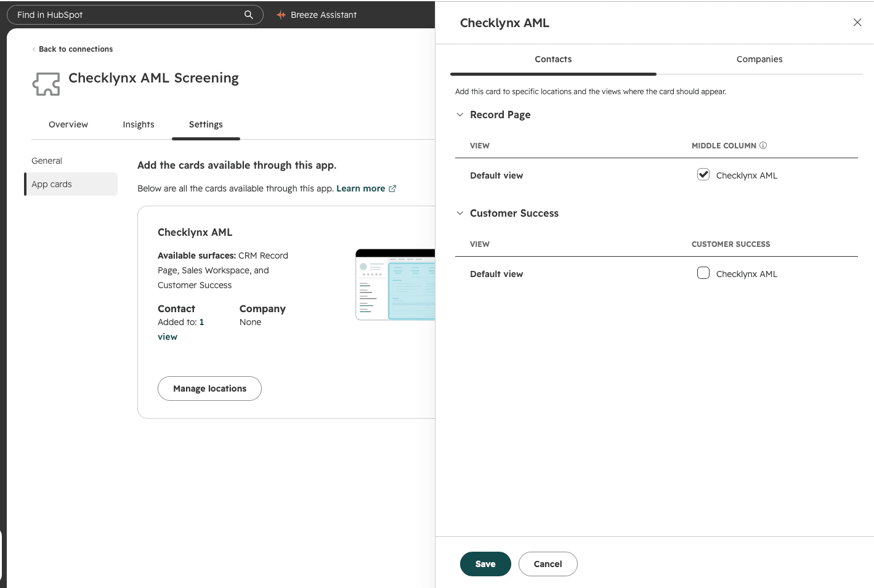Close the Checklynx AML side panel
Viewport: 874px width, 588px height.
[x=857, y=22]
